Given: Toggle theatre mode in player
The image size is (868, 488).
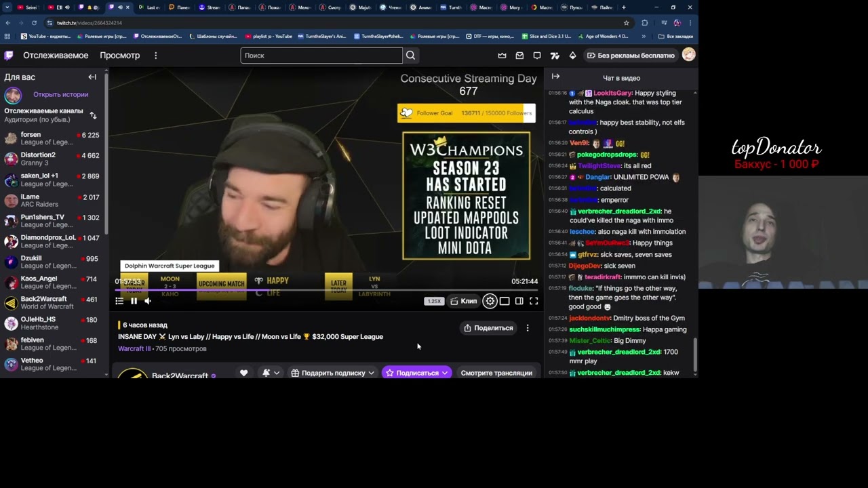Looking at the screenshot, I should (x=505, y=301).
